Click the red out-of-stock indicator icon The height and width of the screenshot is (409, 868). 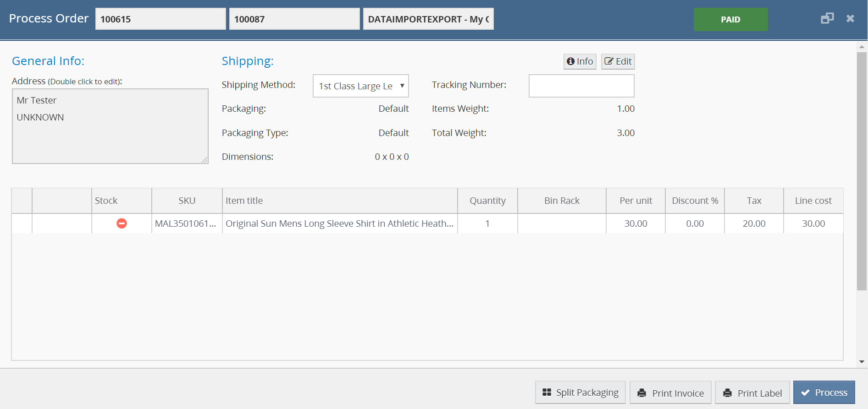(122, 224)
